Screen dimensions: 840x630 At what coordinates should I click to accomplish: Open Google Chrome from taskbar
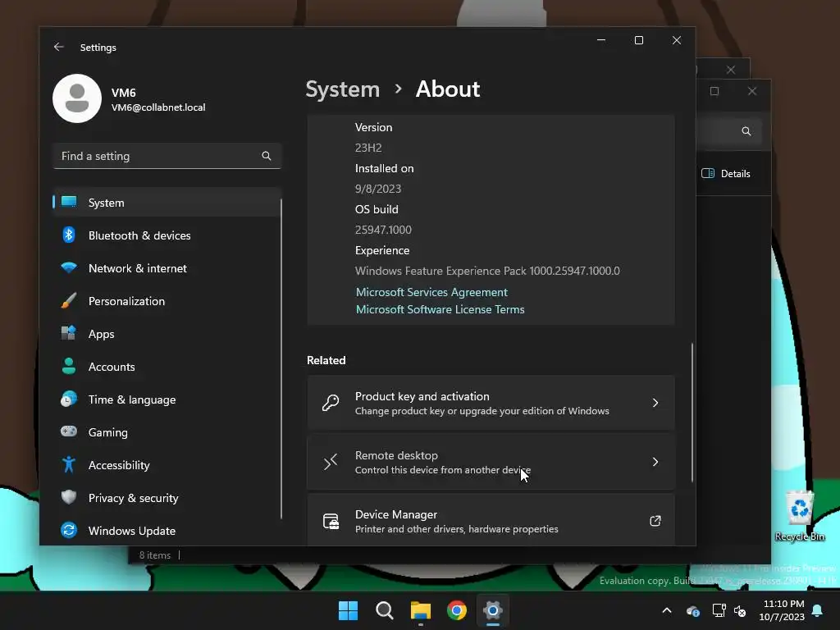click(456, 610)
